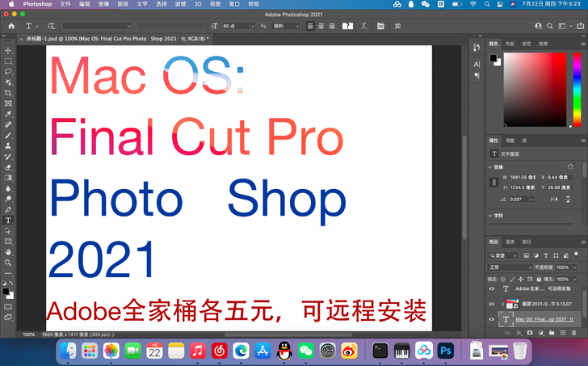Open the layer opacity dropdown arrow
Viewport: 588px width, 366px height.
tap(574, 267)
